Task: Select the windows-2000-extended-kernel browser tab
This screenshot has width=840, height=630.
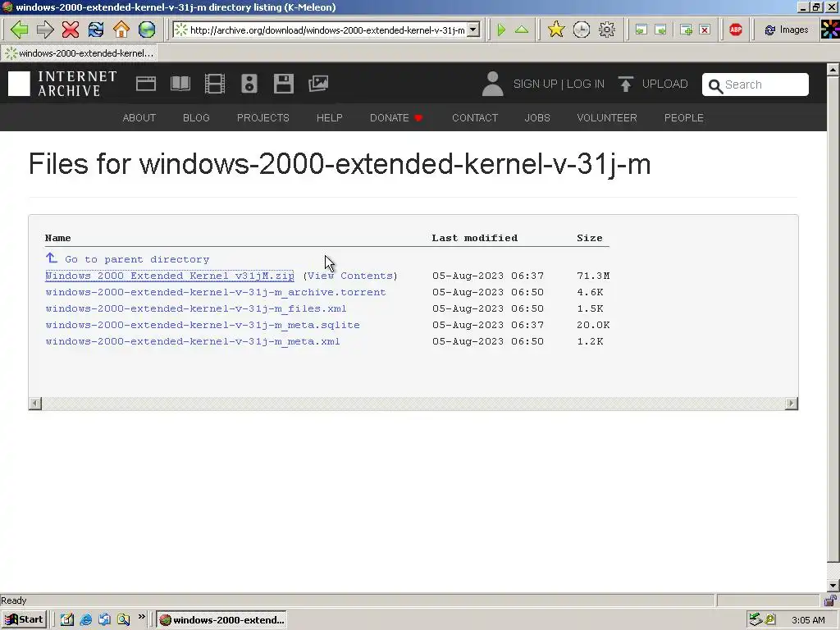Action: (x=80, y=53)
